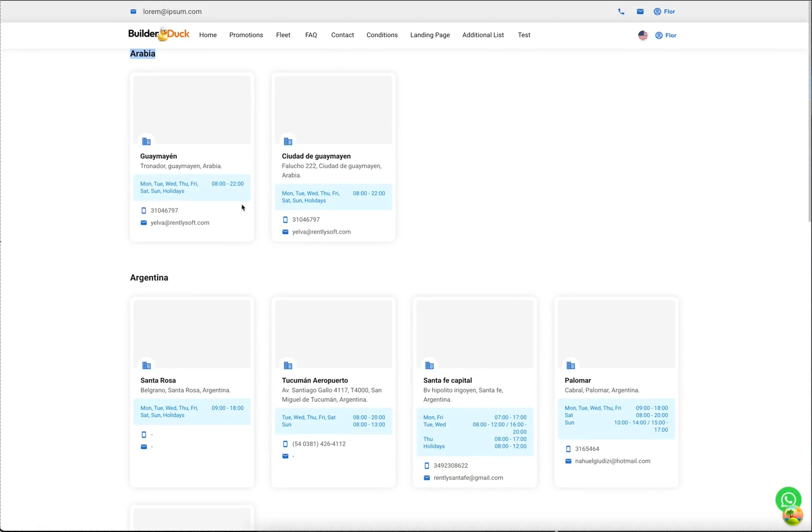Click the yelva@rentlysoft.com email on Guaymayén card
The height and width of the screenshot is (532, 812).
tap(180, 223)
